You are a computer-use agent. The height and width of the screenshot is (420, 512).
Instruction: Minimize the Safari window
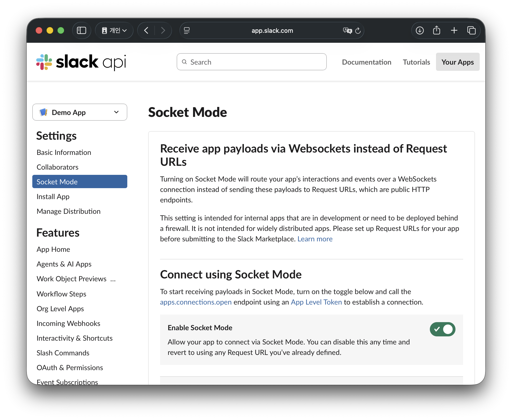click(x=50, y=30)
